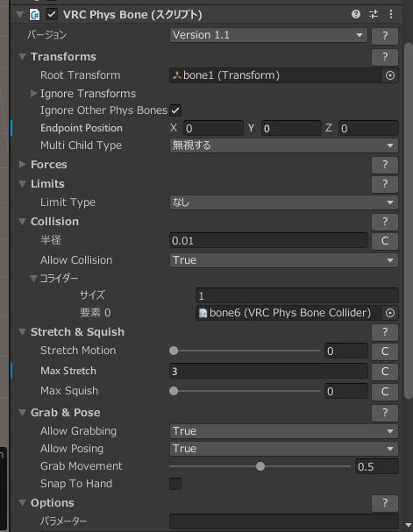Click help button for Stretch & Squish
The image size is (413, 532).
[385, 332]
